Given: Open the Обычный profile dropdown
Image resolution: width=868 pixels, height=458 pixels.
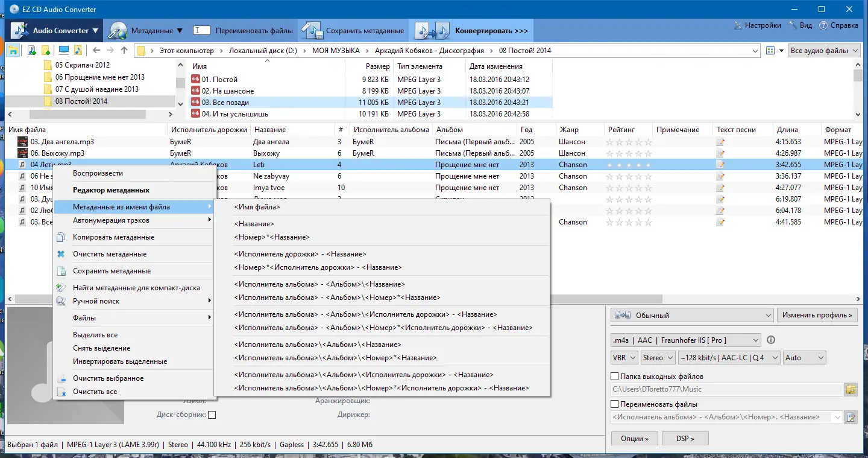Looking at the screenshot, I should (692, 315).
